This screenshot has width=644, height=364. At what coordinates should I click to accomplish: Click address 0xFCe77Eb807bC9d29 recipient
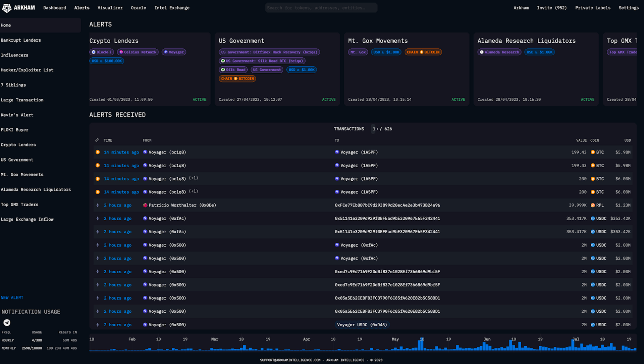[387, 205]
